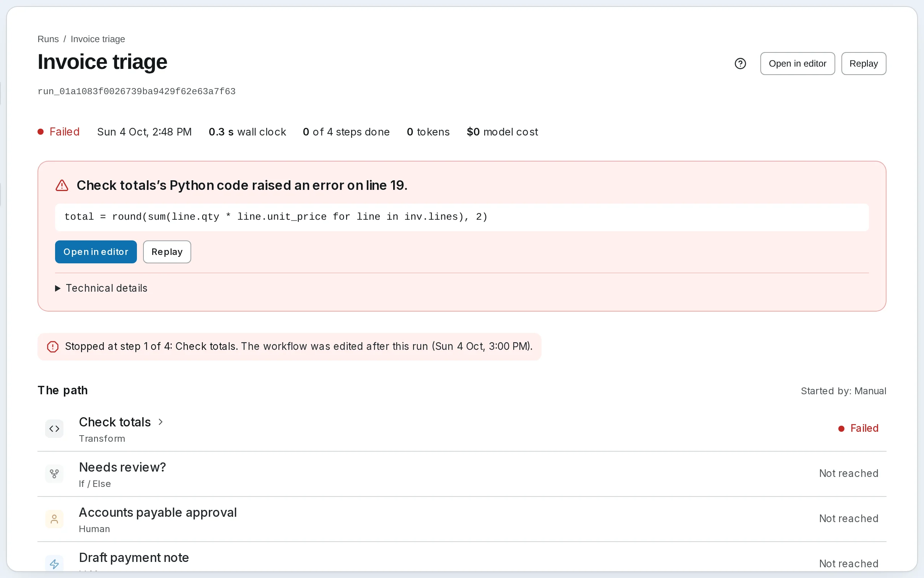
Task: Click the Invoice triage breadcrumb
Action: (x=98, y=39)
